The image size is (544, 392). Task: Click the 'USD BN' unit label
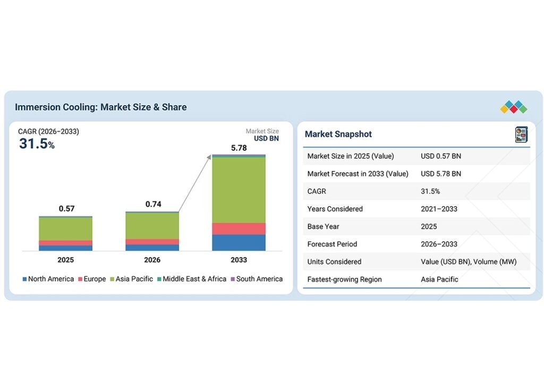point(267,139)
